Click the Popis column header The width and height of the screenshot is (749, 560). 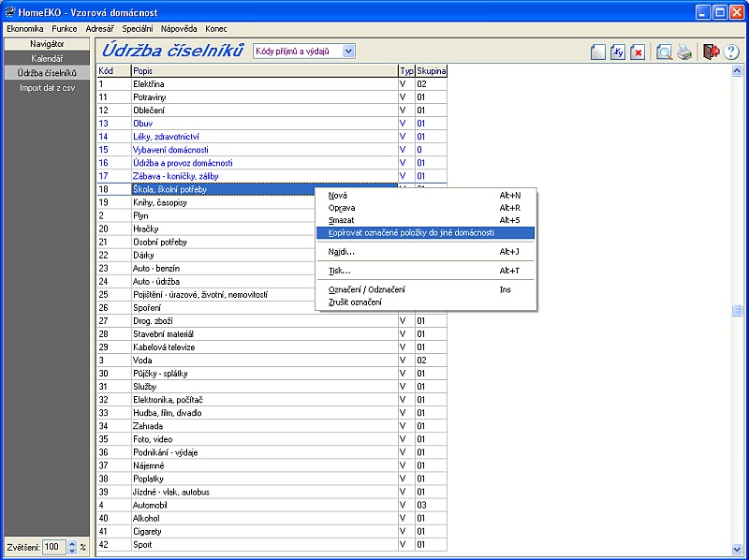[x=264, y=70]
